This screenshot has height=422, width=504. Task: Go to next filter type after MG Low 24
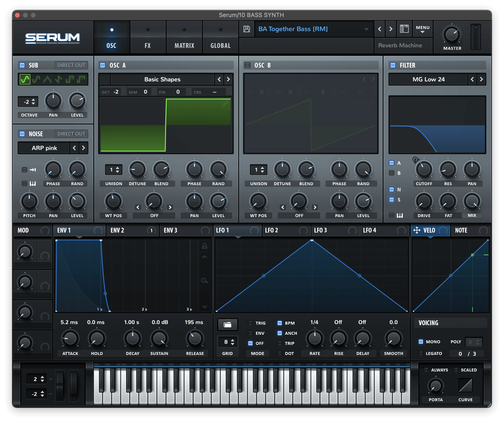tap(481, 79)
